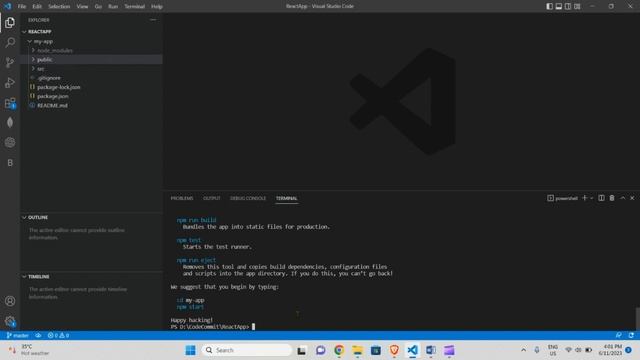Open the Terminal menu
The height and width of the screenshot is (360, 640).
(134, 6)
